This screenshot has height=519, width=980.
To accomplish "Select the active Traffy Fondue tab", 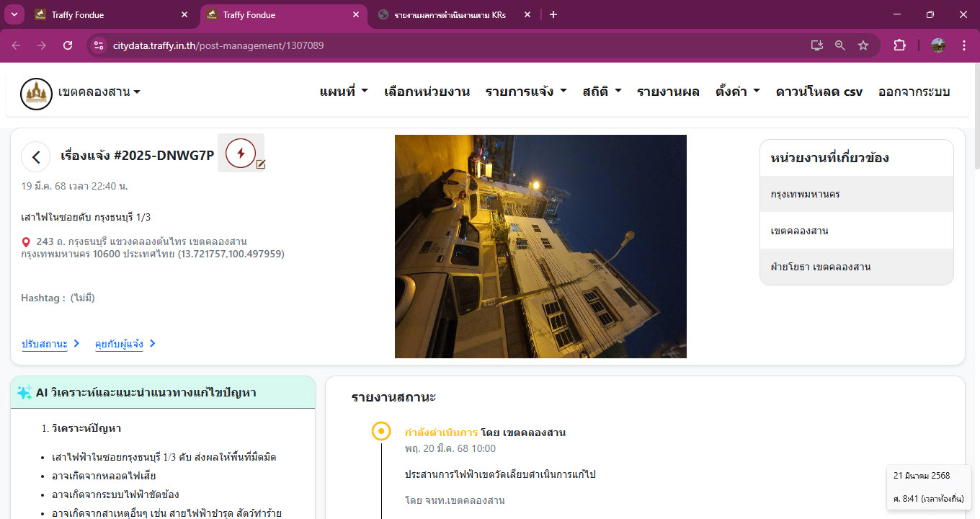I will [x=284, y=14].
